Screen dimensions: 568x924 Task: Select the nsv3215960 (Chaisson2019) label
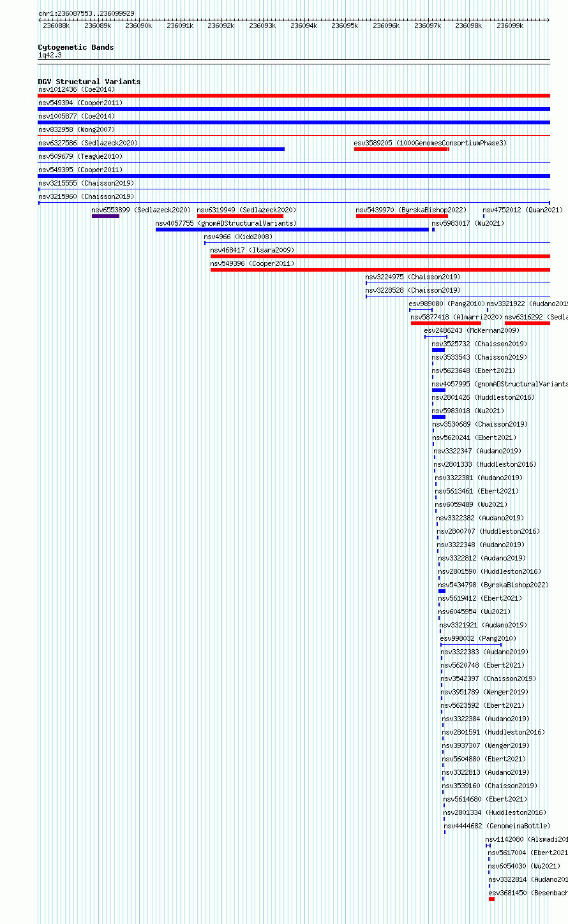coord(86,196)
